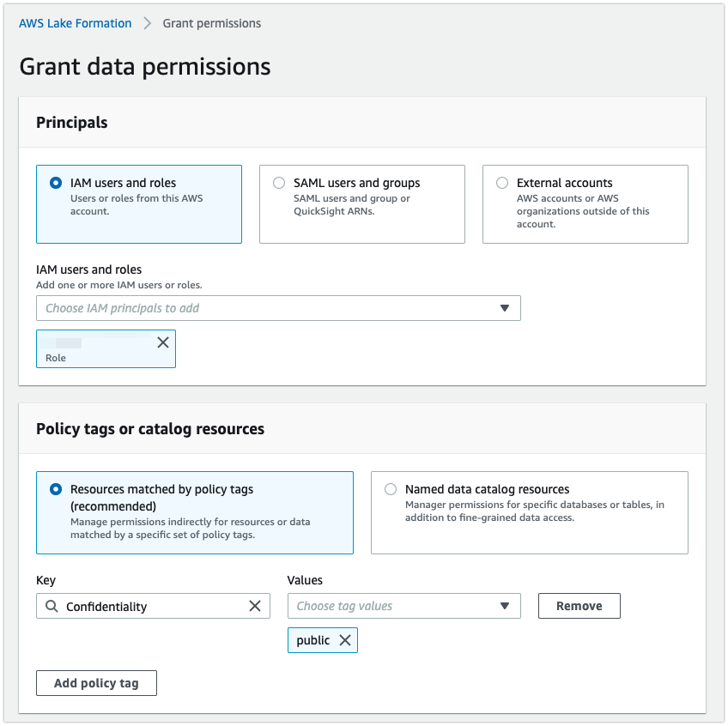Click the IAM principals dropdown arrow
The height and width of the screenshot is (726, 728).
(x=505, y=308)
